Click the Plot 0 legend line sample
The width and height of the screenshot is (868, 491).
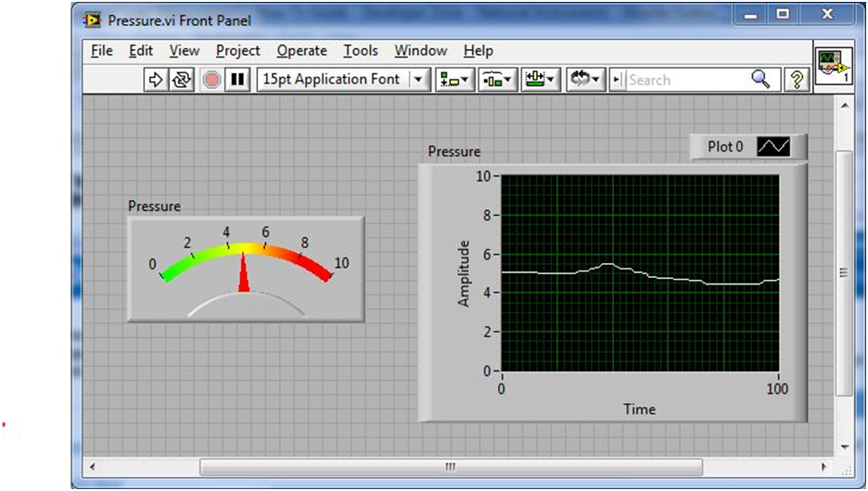click(x=773, y=146)
